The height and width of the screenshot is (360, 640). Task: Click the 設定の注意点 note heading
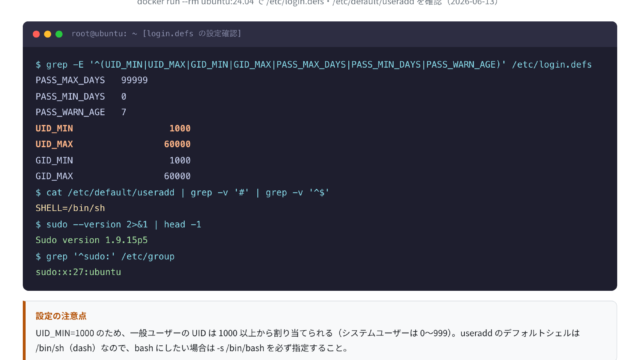(x=61, y=316)
